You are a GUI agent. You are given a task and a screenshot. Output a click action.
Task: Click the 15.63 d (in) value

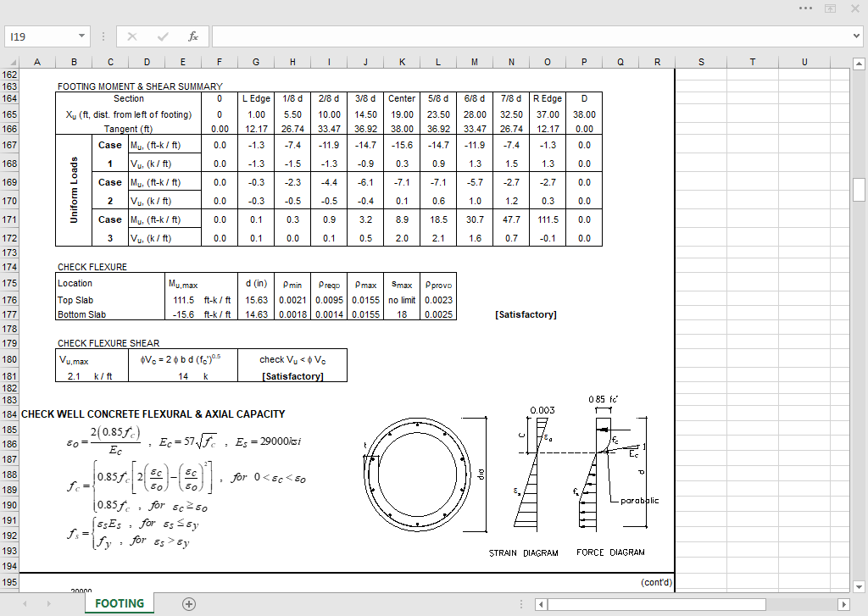(256, 300)
